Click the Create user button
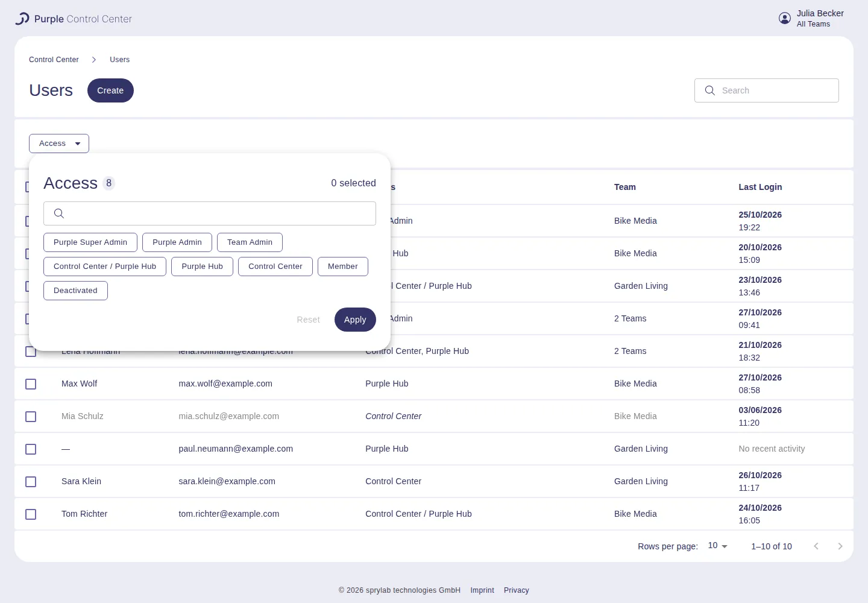The image size is (868, 603). (x=110, y=90)
